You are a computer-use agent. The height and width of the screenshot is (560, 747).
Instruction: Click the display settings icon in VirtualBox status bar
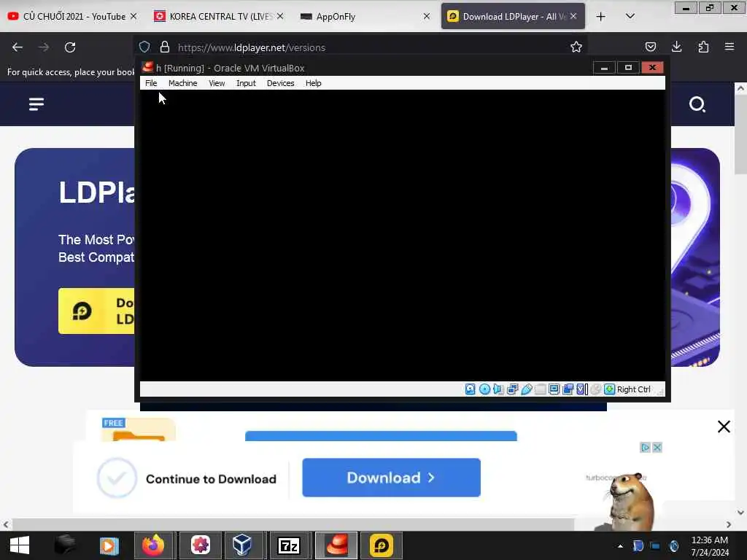(x=554, y=389)
